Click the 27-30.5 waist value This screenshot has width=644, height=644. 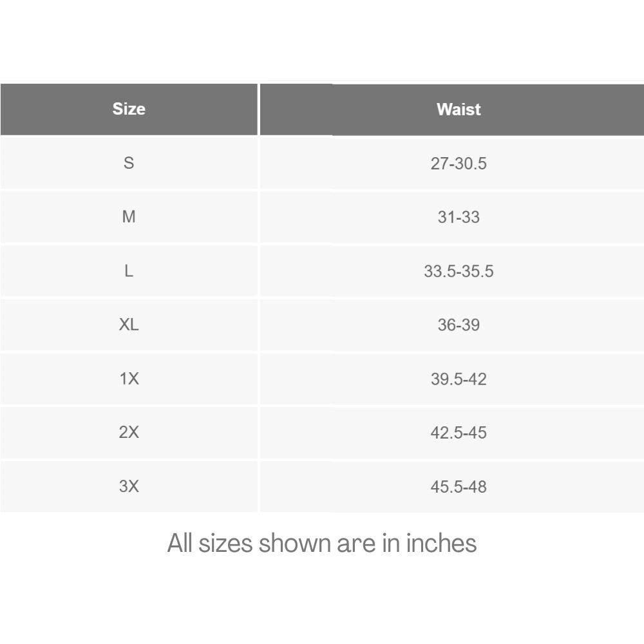click(459, 164)
